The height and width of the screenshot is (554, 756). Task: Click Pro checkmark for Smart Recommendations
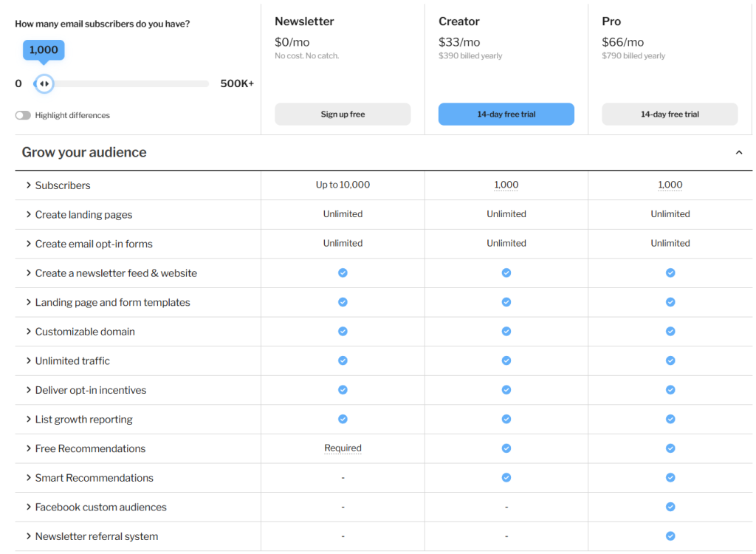click(670, 478)
